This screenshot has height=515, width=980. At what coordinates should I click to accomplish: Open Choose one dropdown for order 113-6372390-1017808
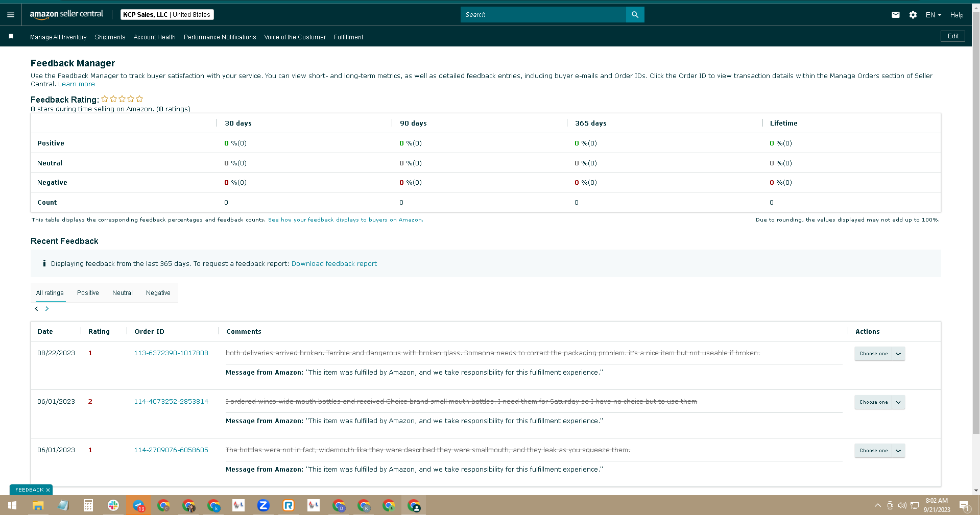879,354
